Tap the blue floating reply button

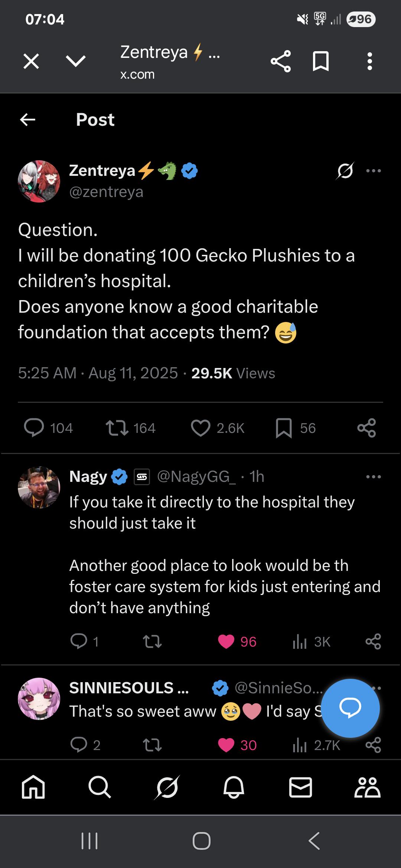(x=350, y=708)
